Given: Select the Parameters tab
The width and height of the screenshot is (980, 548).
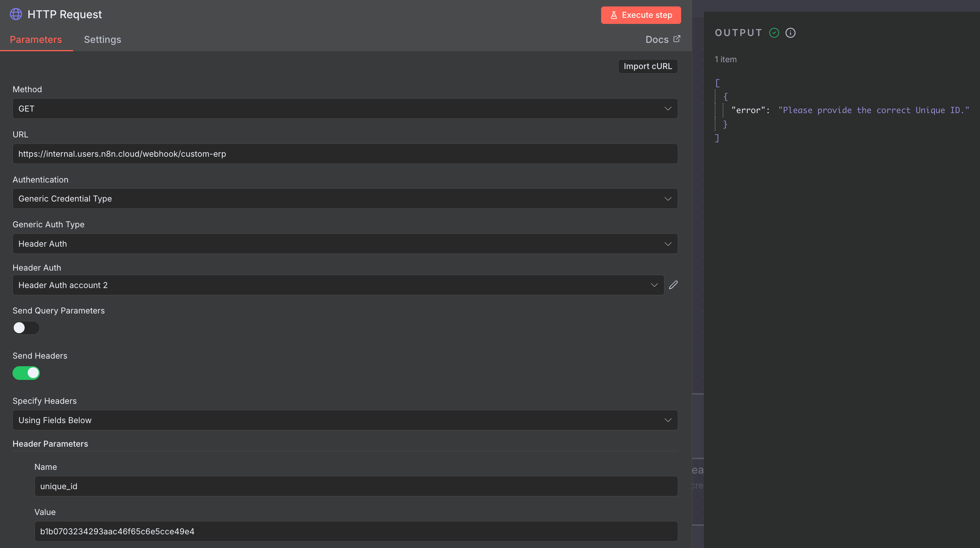Looking at the screenshot, I should (x=36, y=39).
